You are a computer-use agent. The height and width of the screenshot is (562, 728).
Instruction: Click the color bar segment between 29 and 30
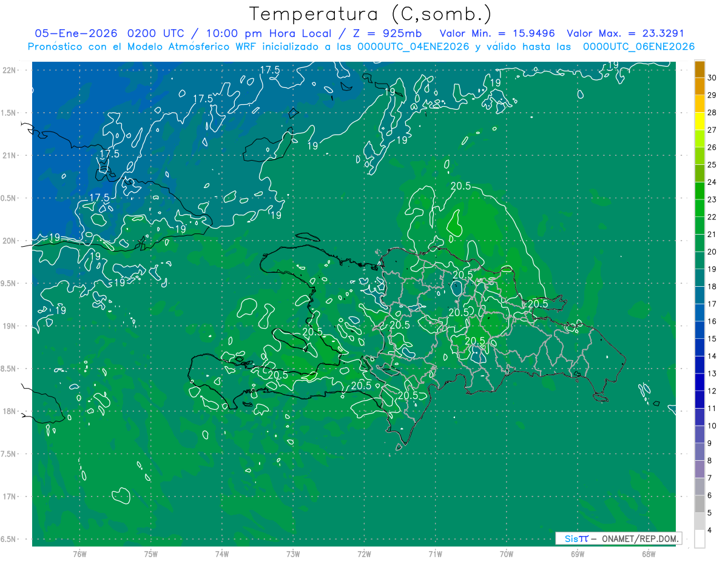pyautogui.click(x=699, y=86)
